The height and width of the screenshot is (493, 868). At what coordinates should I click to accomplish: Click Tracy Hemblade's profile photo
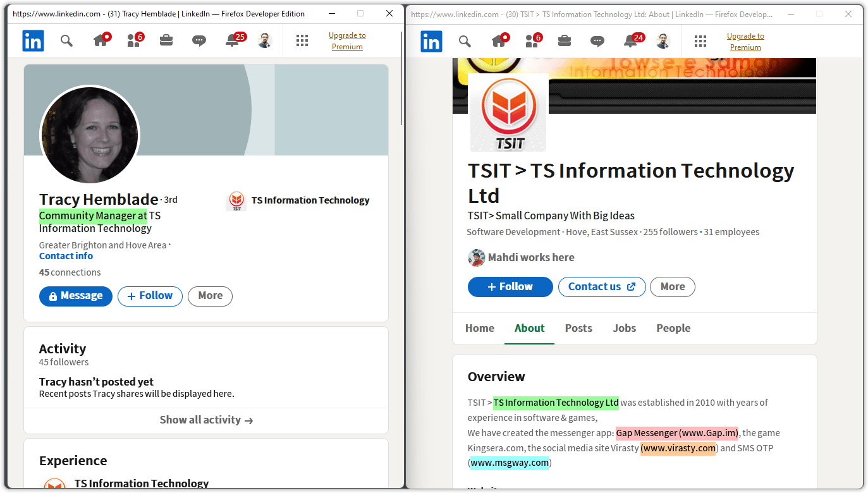[x=89, y=135]
